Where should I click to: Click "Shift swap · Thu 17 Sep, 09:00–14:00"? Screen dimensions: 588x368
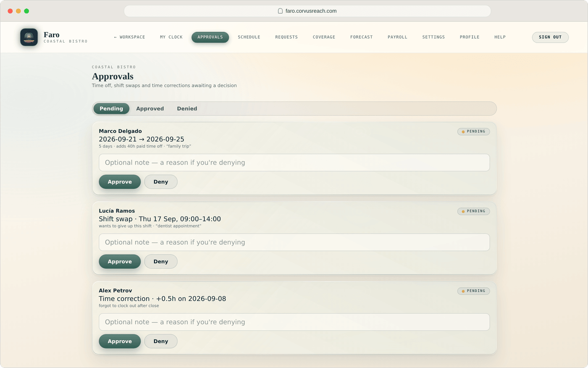point(160,219)
